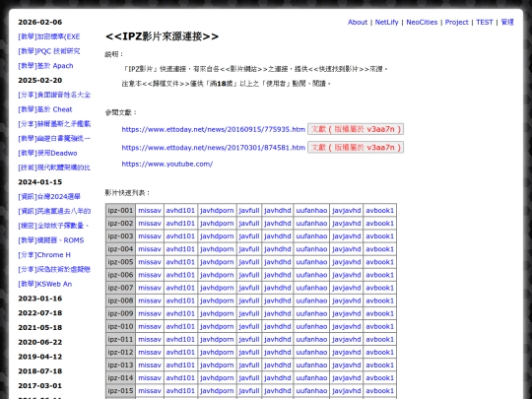Open the [教學]模擬器、ROMS sidebar article

click(51, 240)
